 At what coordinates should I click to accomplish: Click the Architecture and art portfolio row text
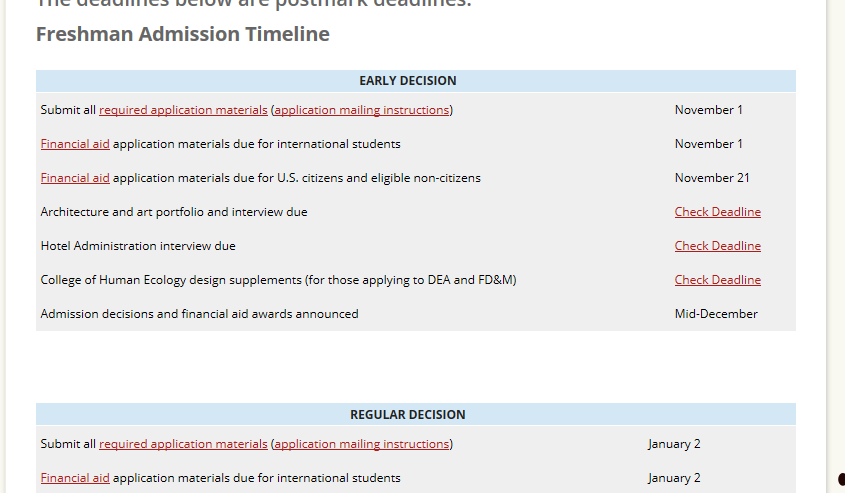click(x=174, y=212)
